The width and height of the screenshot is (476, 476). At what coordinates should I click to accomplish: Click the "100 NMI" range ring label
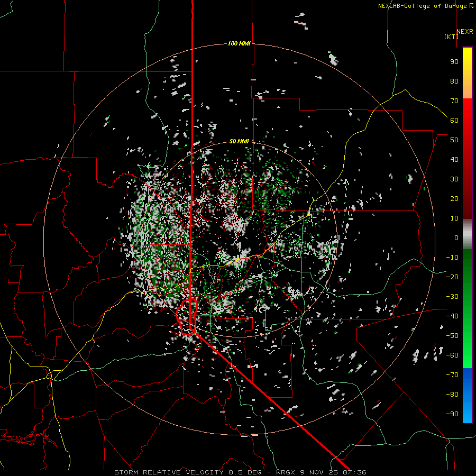(239, 44)
